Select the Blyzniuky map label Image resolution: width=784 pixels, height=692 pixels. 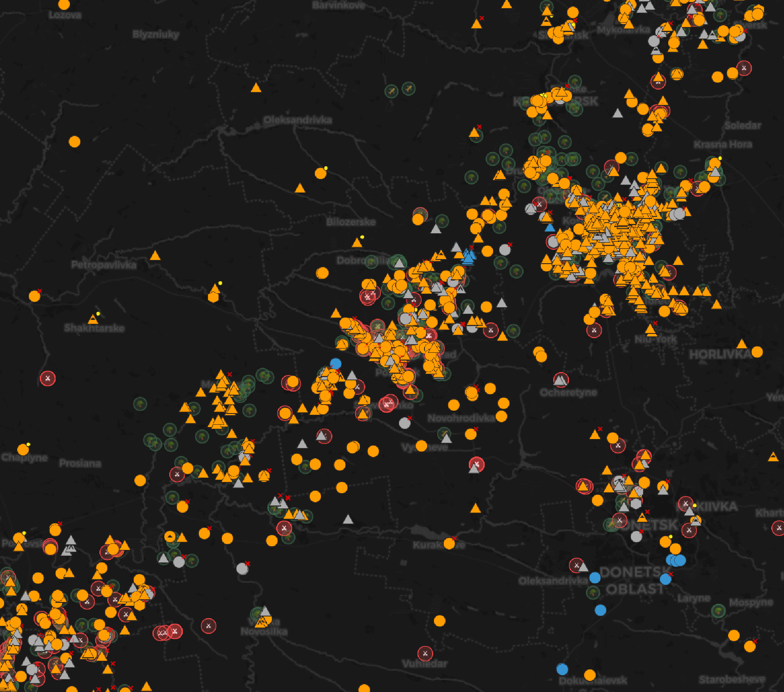(156, 34)
